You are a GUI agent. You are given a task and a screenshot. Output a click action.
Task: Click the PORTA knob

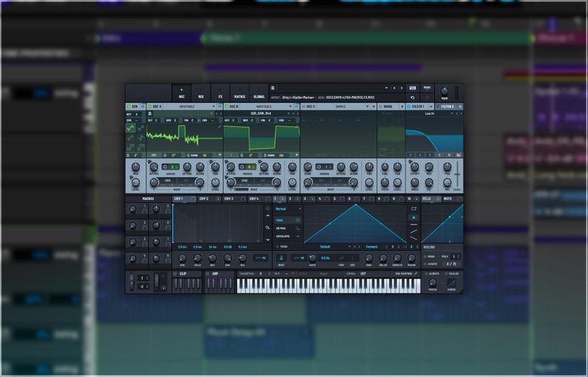pyautogui.click(x=432, y=282)
